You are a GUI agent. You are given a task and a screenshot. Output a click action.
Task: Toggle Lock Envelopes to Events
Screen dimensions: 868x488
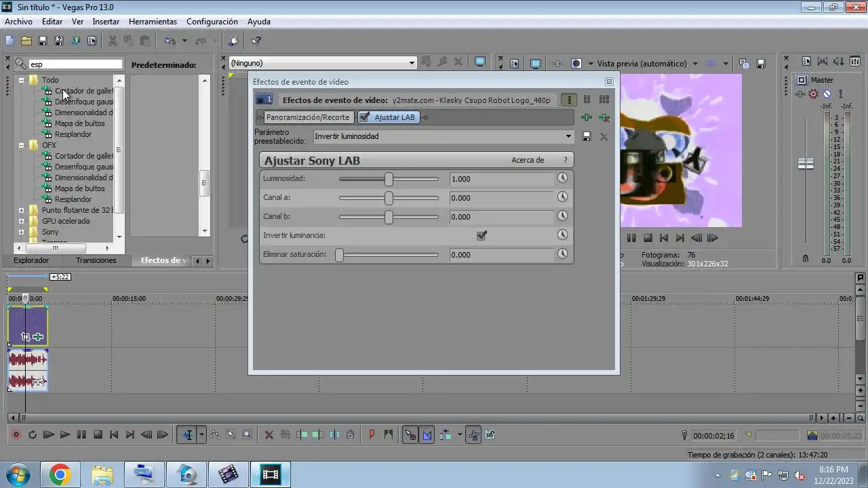(474, 435)
